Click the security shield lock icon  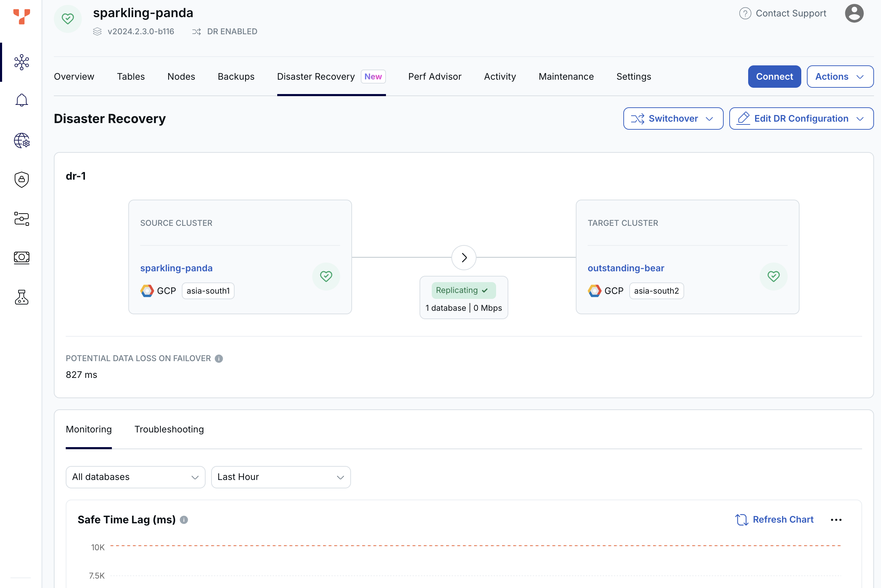point(21,179)
